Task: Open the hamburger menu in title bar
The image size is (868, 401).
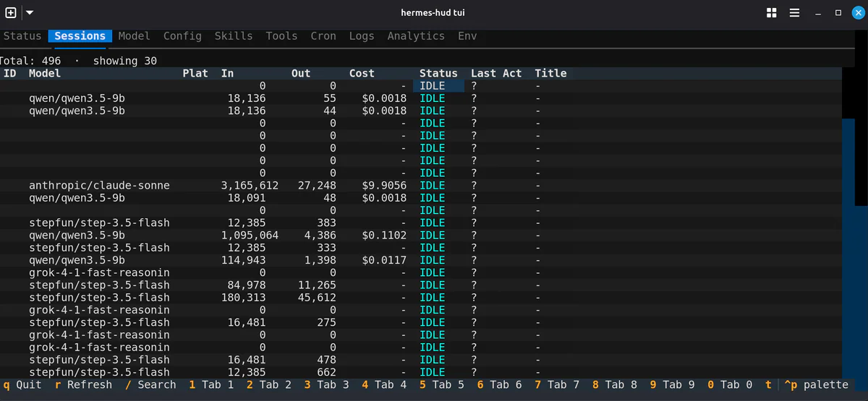Action: click(x=794, y=13)
